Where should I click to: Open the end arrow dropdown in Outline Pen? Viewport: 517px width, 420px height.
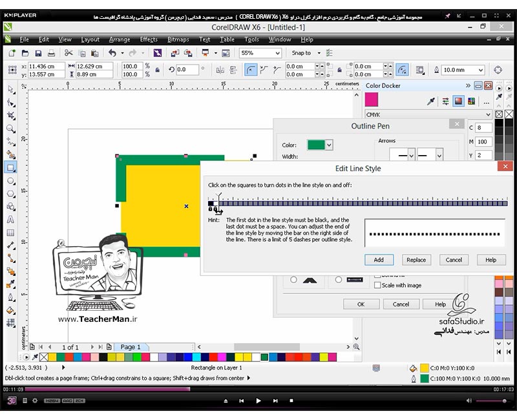point(439,155)
